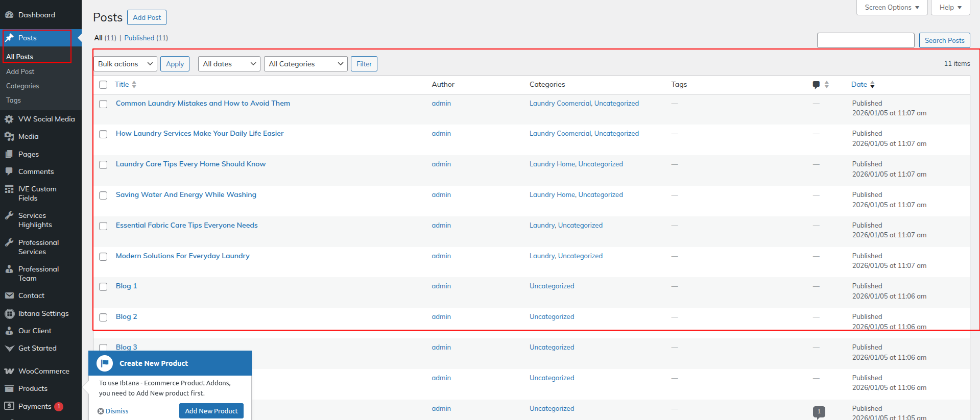980x420 pixels.
Task: Click the search posts input field
Action: pyautogui.click(x=865, y=40)
